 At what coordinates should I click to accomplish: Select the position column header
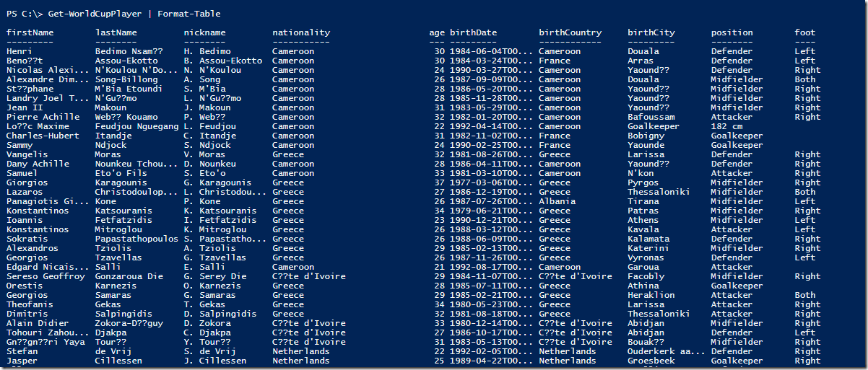tap(732, 32)
